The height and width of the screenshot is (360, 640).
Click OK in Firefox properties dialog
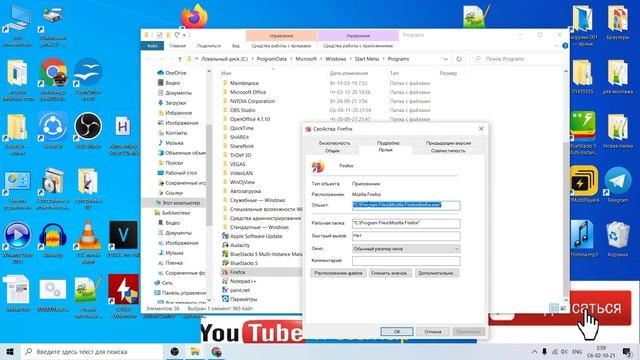point(397,332)
